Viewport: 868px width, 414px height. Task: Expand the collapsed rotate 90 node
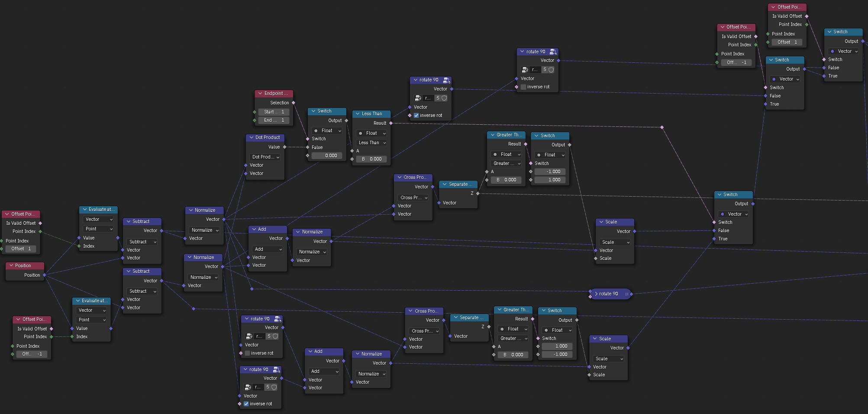(596, 294)
